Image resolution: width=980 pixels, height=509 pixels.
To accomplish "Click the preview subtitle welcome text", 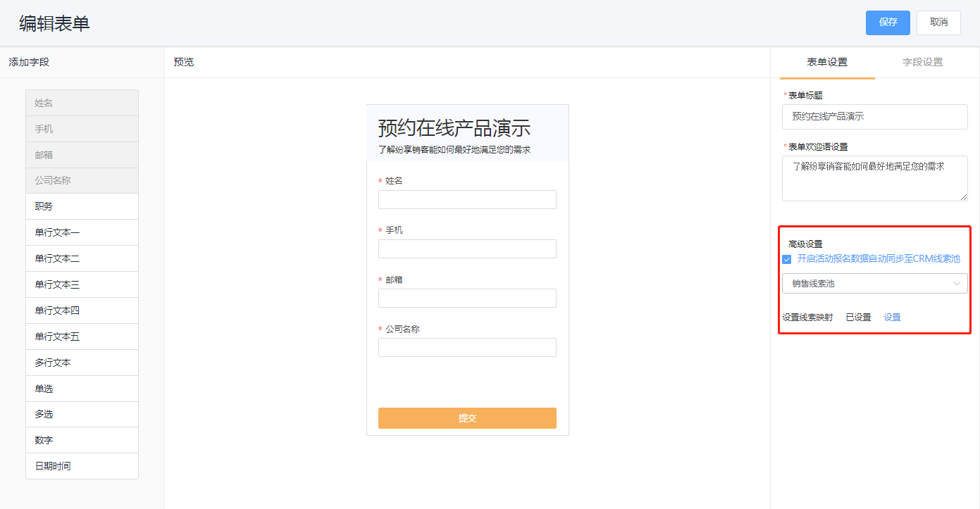I will tap(454, 149).
